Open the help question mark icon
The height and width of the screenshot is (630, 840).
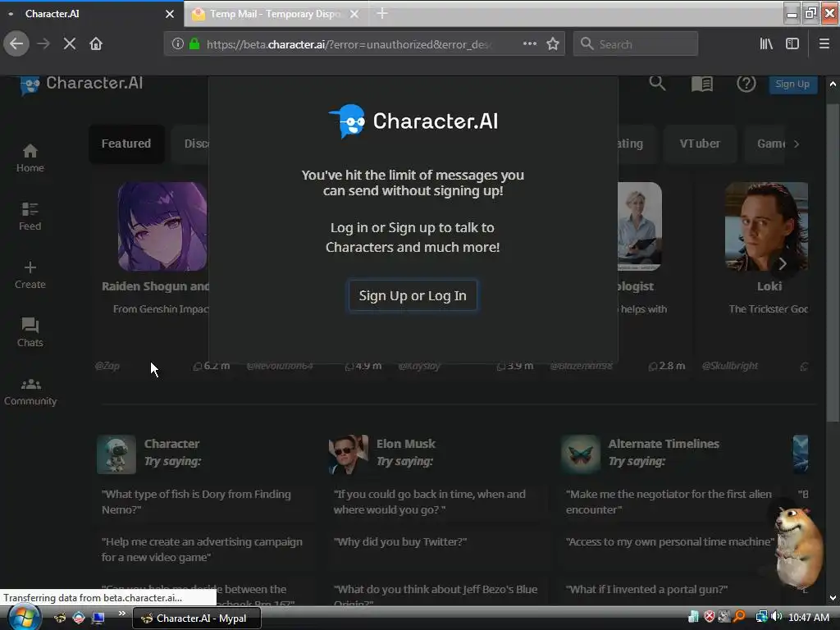746,84
